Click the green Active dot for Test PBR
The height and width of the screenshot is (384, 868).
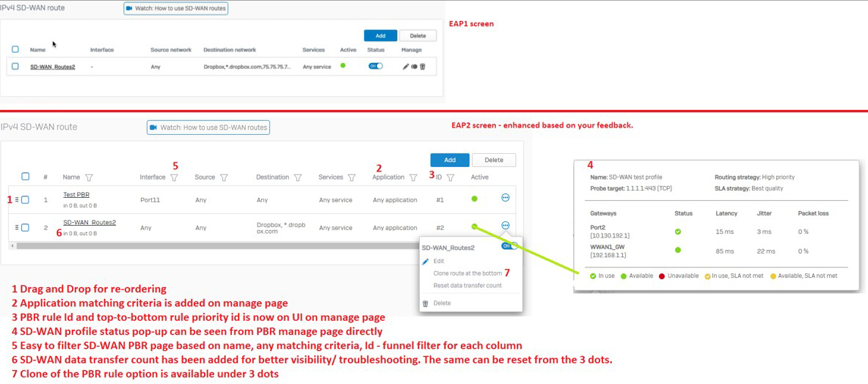475,199
